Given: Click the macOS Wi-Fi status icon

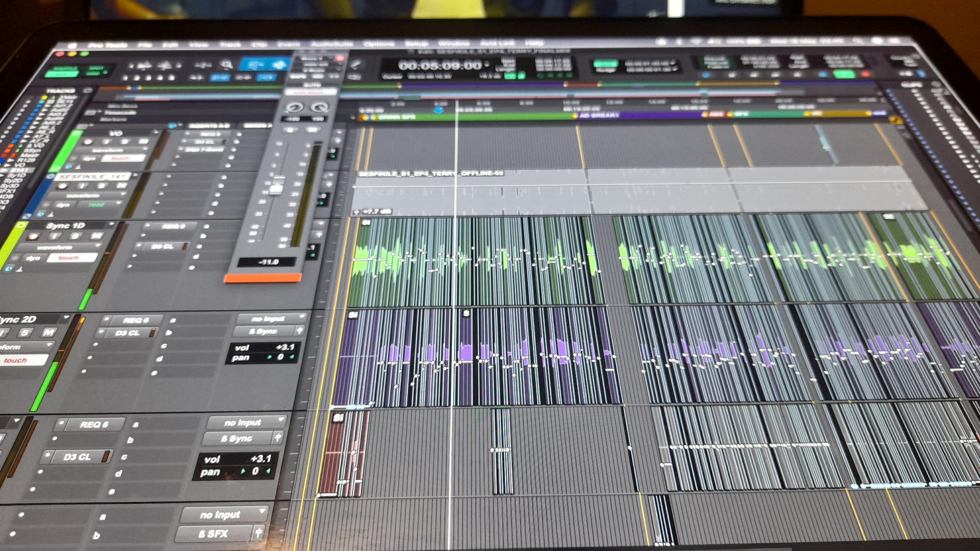Looking at the screenshot, I should coord(696,41).
